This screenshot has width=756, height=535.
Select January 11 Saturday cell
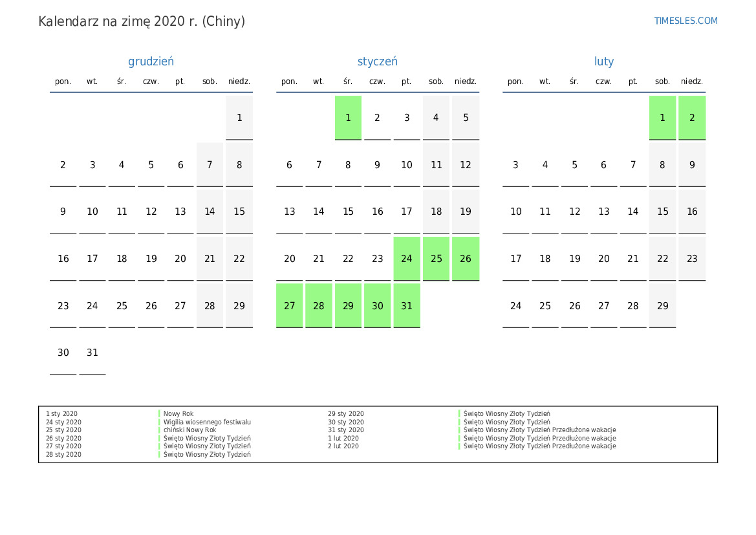[436, 165]
